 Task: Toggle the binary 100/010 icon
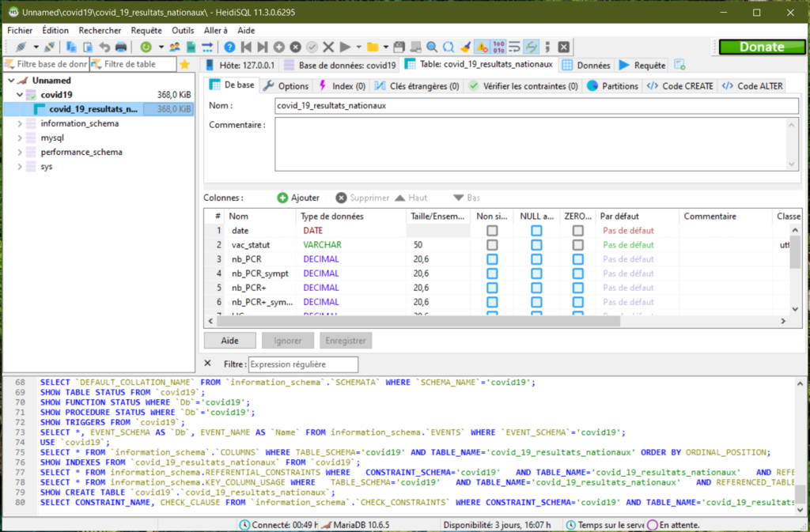(498, 47)
